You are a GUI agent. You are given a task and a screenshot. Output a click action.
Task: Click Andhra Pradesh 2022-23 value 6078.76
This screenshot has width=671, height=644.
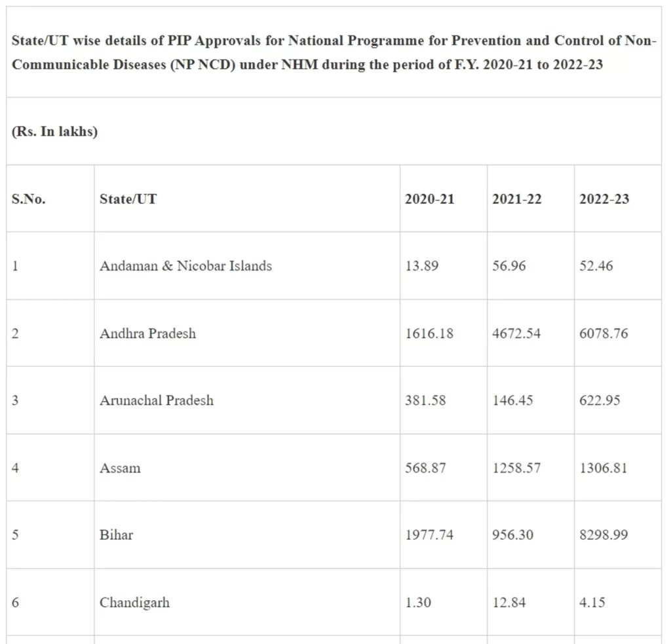point(604,333)
